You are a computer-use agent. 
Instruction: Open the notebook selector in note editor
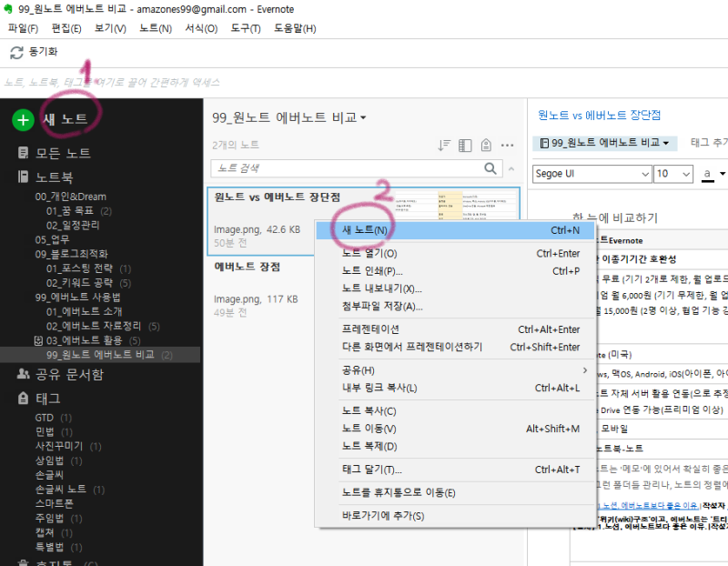point(604,143)
